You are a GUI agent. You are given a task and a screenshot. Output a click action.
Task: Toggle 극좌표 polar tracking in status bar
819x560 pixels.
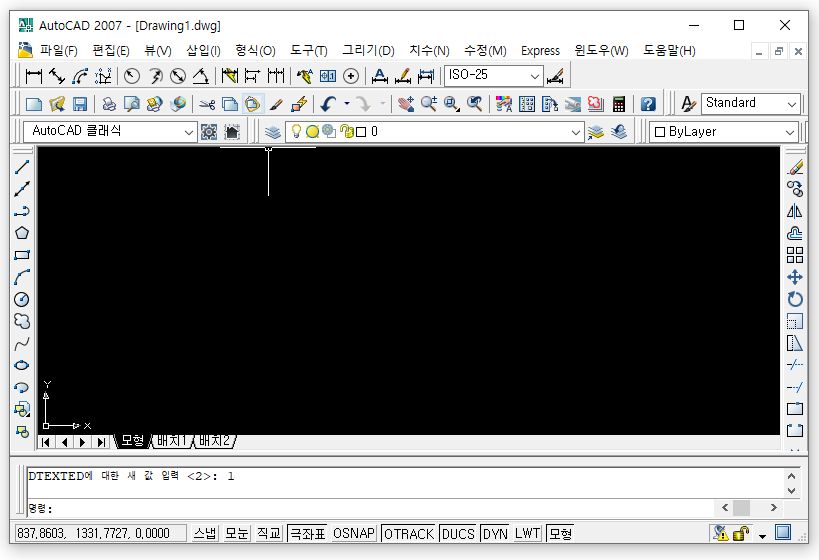click(307, 533)
